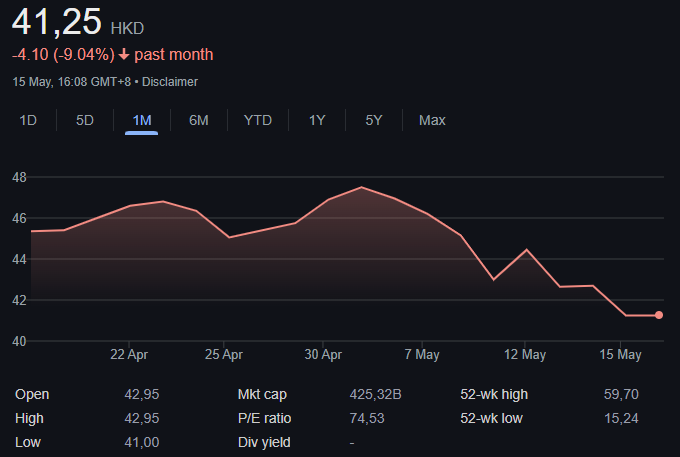This screenshot has height=457, width=680.
Task: Click the Div yield label
Action: [264, 442]
